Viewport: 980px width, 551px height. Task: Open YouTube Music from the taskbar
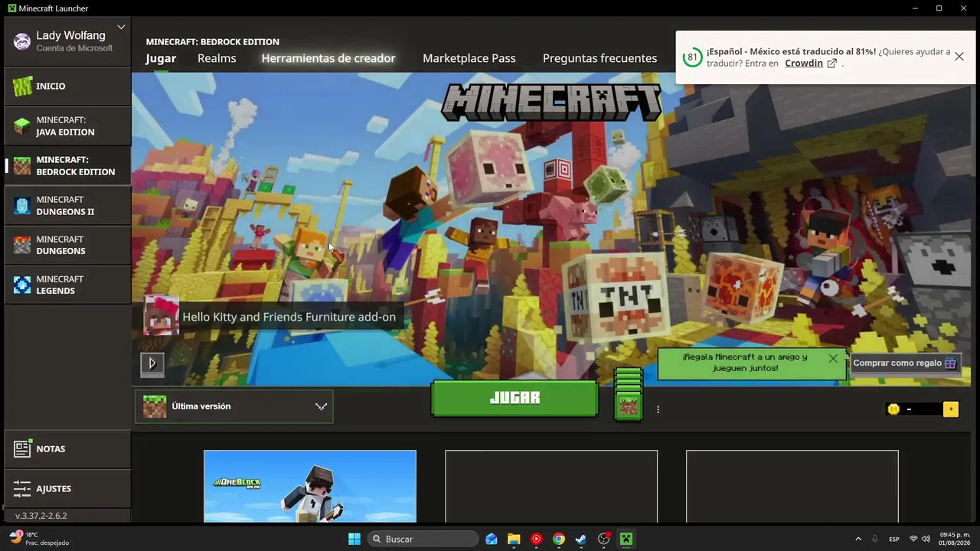[536, 539]
